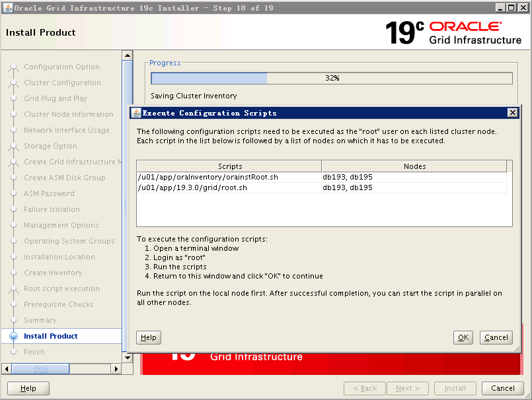Select Installation Location step
532x400 pixels.
point(59,257)
